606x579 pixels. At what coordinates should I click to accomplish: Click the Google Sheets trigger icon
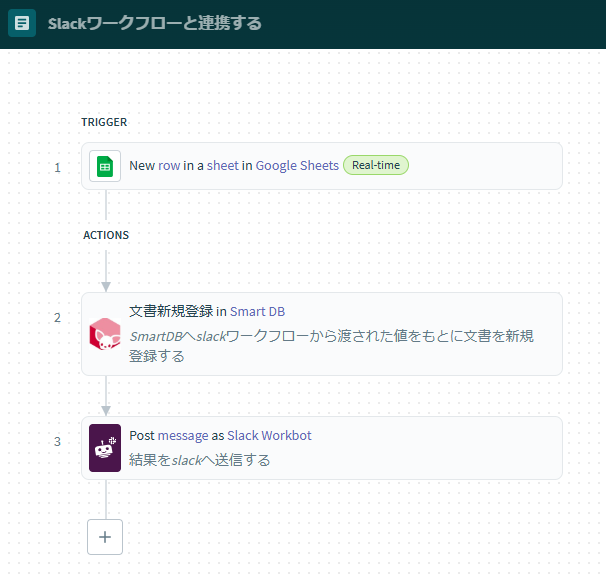(x=105, y=166)
